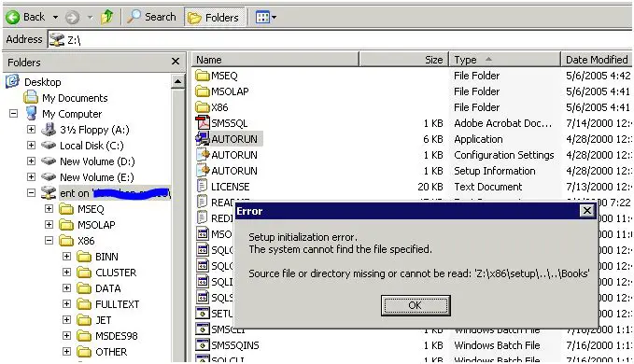Close the Folders pane

point(176,62)
